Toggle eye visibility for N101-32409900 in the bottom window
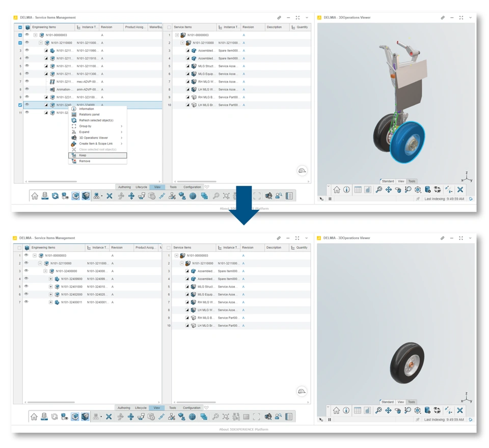 tap(26, 278)
